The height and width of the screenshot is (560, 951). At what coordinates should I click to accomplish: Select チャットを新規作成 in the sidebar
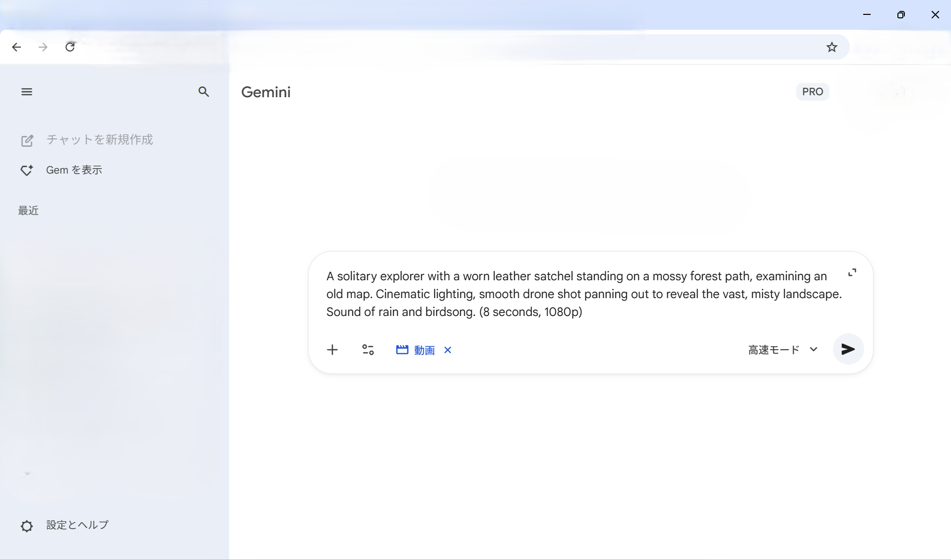point(99,140)
